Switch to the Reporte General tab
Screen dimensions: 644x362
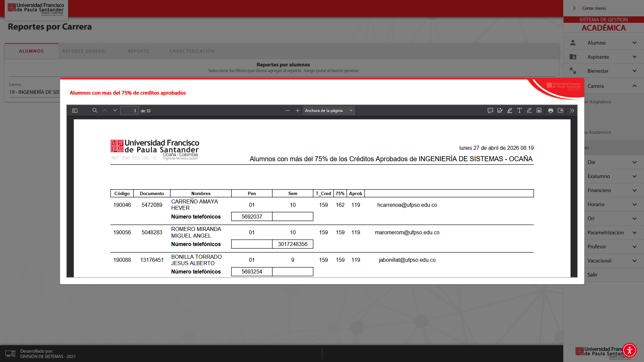coord(85,51)
